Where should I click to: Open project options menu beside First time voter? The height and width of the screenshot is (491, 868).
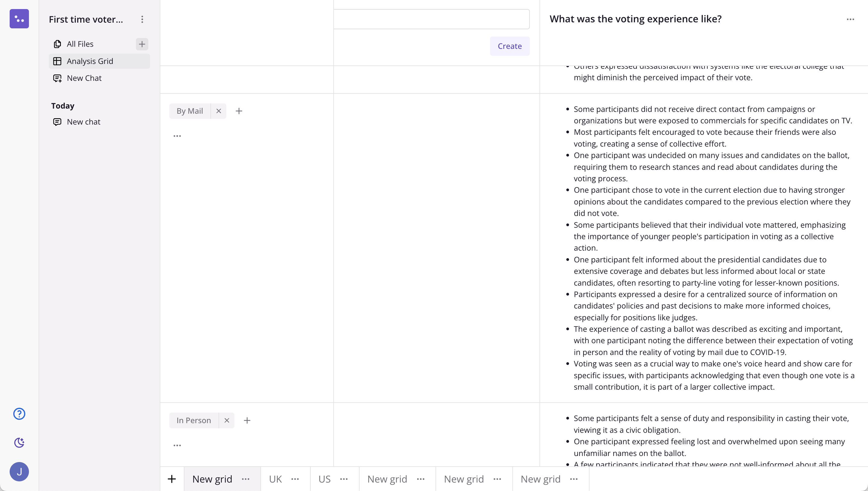click(x=142, y=19)
